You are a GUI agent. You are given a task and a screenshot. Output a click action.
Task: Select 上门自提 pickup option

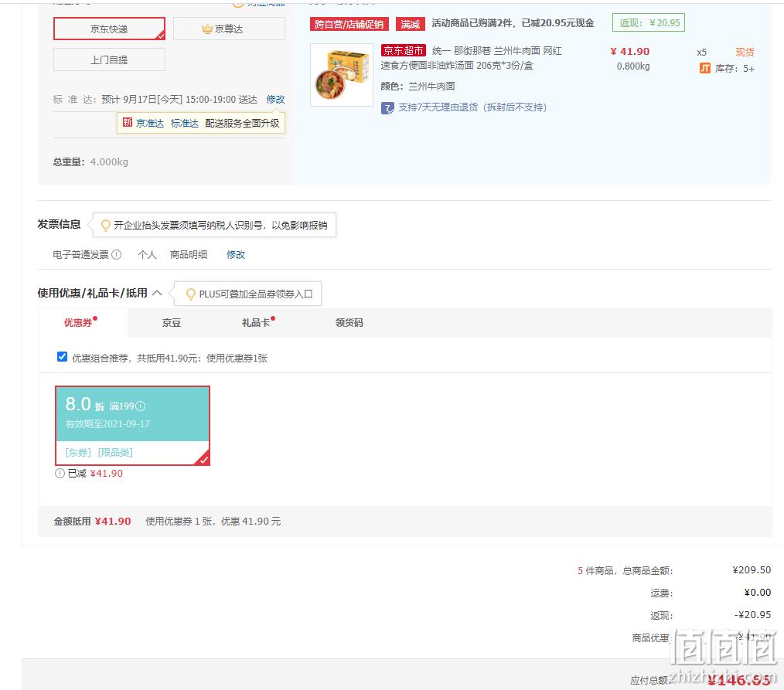coord(109,59)
